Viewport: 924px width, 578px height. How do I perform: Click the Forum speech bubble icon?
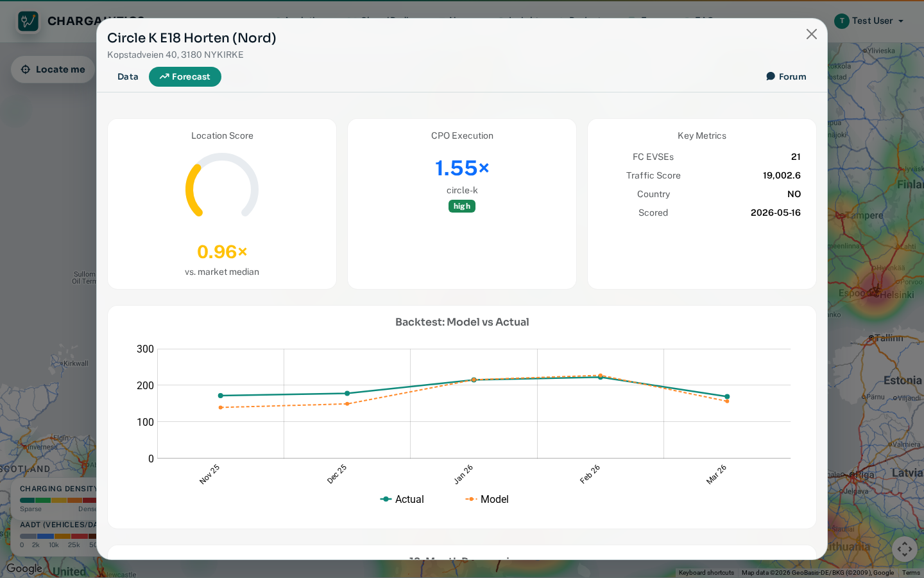pyautogui.click(x=771, y=76)
